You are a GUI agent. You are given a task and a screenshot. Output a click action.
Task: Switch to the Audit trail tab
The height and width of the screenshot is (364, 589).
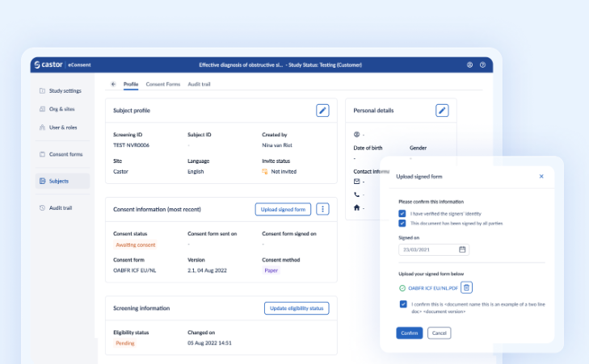[200, 84]
